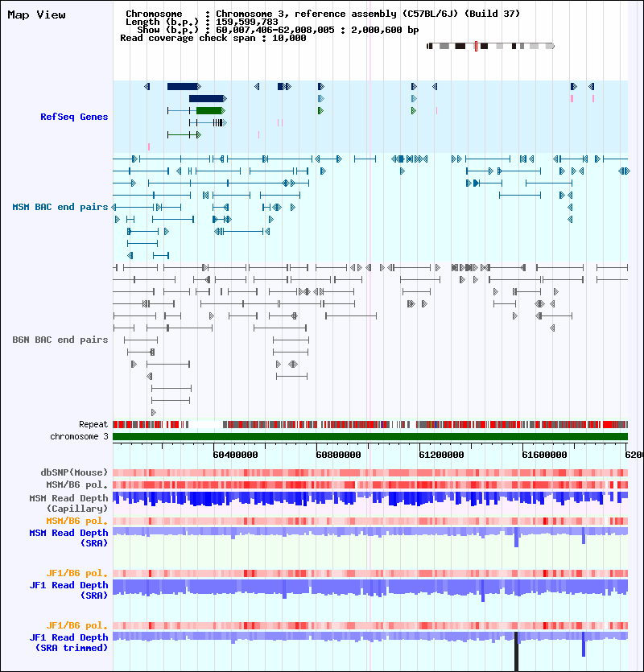Click the dark blue MSM Capillary read depth histogram
The width and height of the screenshot is (644, 672).
click(x=370, y=498)
